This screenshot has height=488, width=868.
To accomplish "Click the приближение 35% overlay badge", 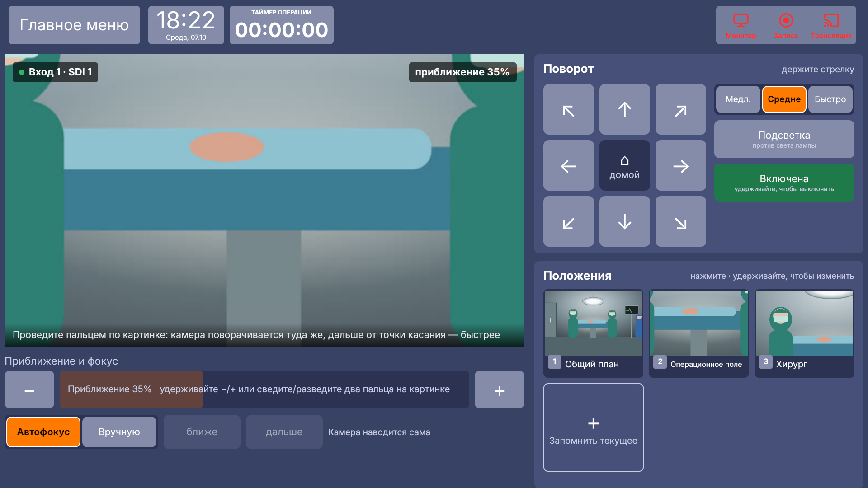I will [462, 72].
